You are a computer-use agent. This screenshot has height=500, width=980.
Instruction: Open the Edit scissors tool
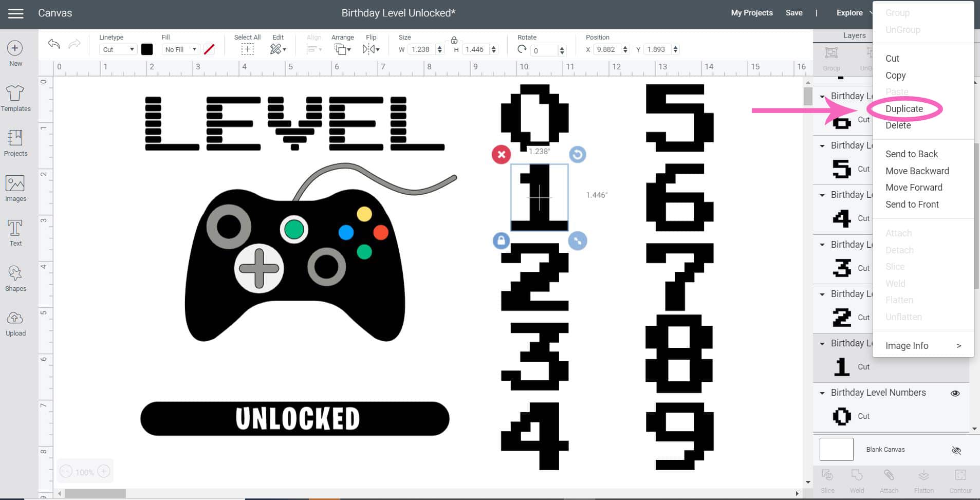click(278, 49)
